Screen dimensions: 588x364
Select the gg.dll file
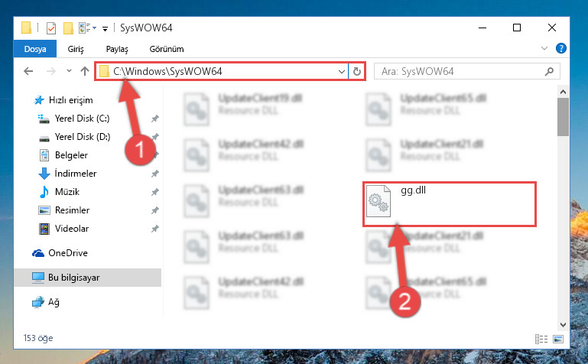click(450, 204)
